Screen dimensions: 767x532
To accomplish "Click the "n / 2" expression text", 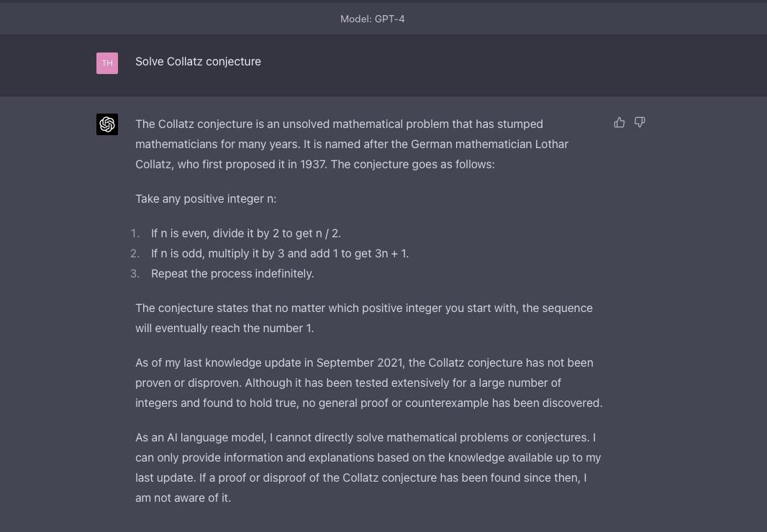I will [x=326, y=233].
